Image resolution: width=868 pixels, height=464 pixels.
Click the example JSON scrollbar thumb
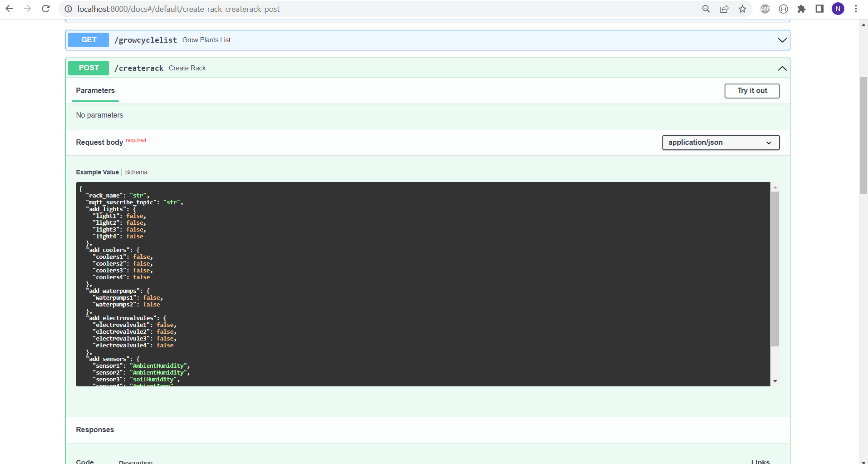click(x=775, y=268)
